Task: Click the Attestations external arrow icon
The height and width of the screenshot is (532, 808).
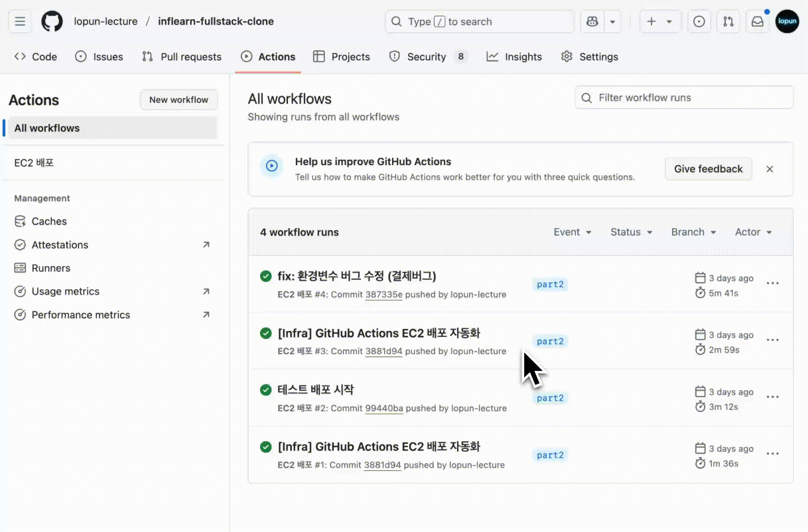Action: point(206,245)
